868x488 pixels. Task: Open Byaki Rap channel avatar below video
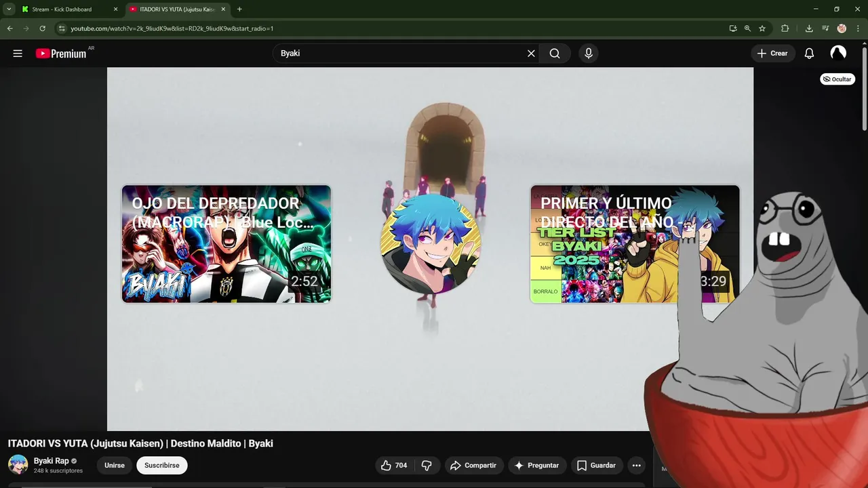[x=18, y=465]
